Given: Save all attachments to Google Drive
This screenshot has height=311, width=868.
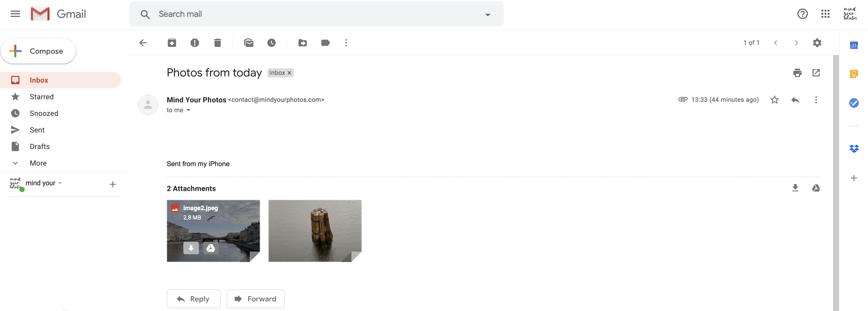Looking at the screenshot, I should click(x=816, y=188).
